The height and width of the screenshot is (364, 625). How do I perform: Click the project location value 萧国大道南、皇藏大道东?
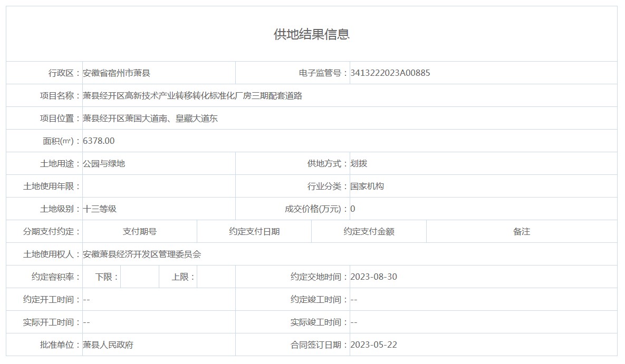[x=150, y=119]
